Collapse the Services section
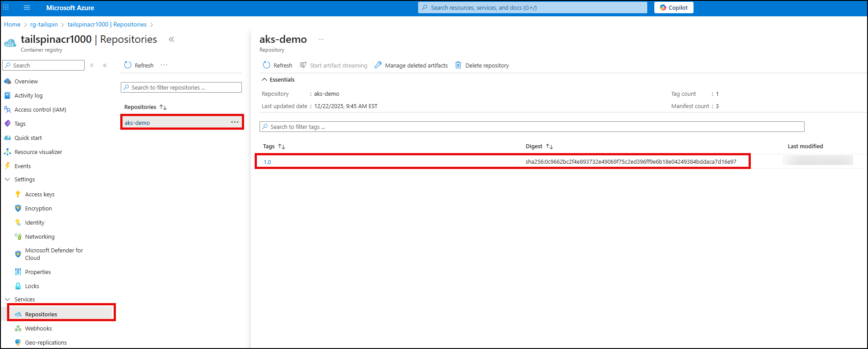Screen dimensions: 868x349 (7, 300)
